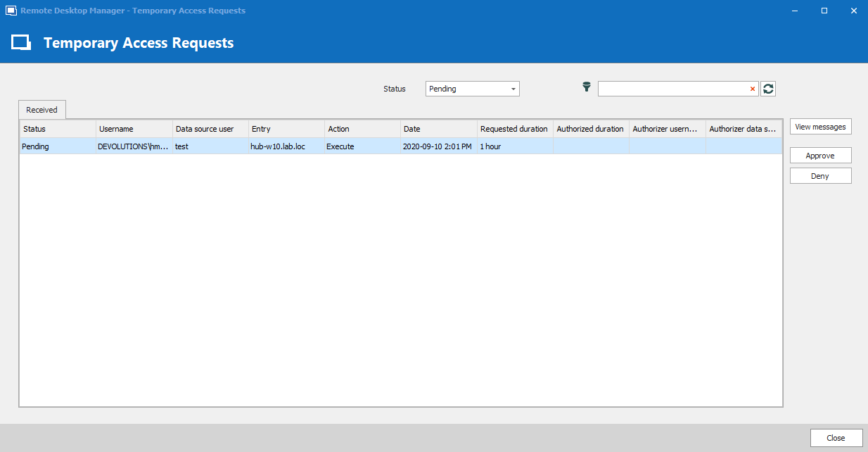Switch to the Received tab

pyautogui.click(x=42, y=110)
